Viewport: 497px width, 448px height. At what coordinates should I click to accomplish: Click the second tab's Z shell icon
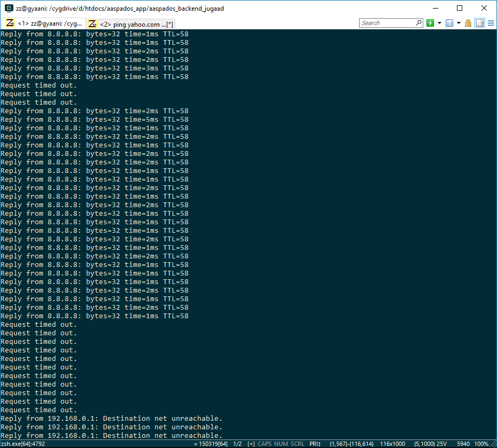pyautogui.click(x=92, y=24)
